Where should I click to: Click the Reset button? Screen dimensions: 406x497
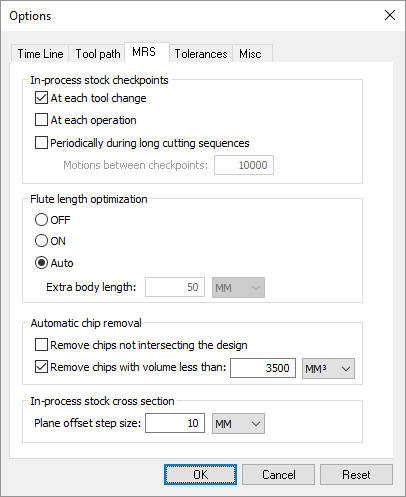[x=356, y=474]
